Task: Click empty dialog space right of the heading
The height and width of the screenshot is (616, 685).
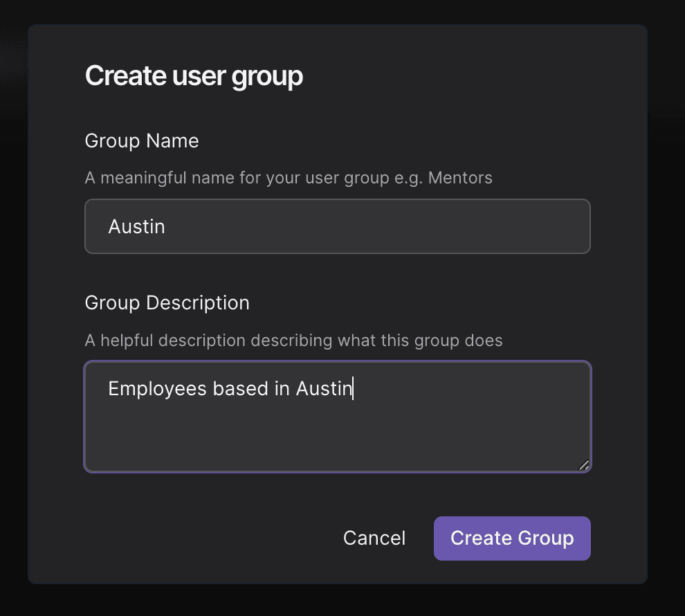Action: tap(472, 76)
